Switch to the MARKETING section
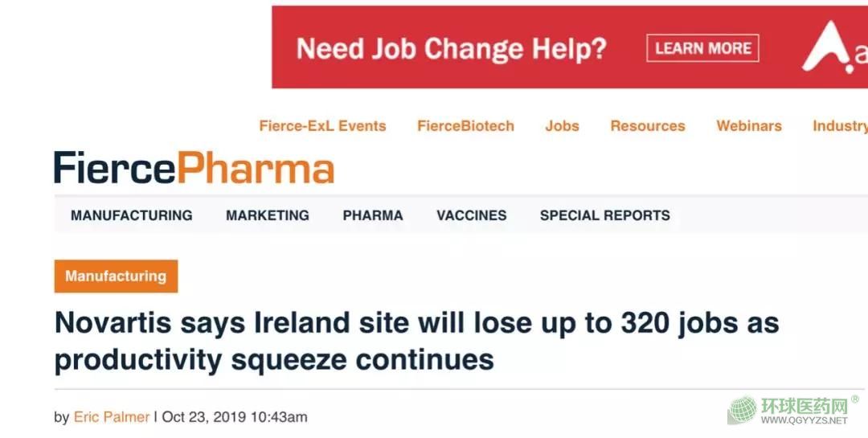The width and height of the screenshot is (868, 438). coord(268,215)
